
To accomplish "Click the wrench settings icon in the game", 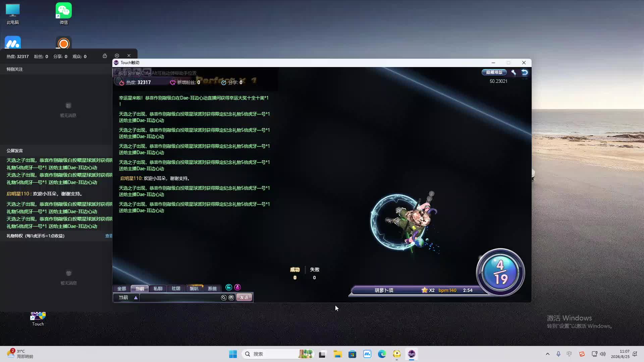I will coord(514,72).
